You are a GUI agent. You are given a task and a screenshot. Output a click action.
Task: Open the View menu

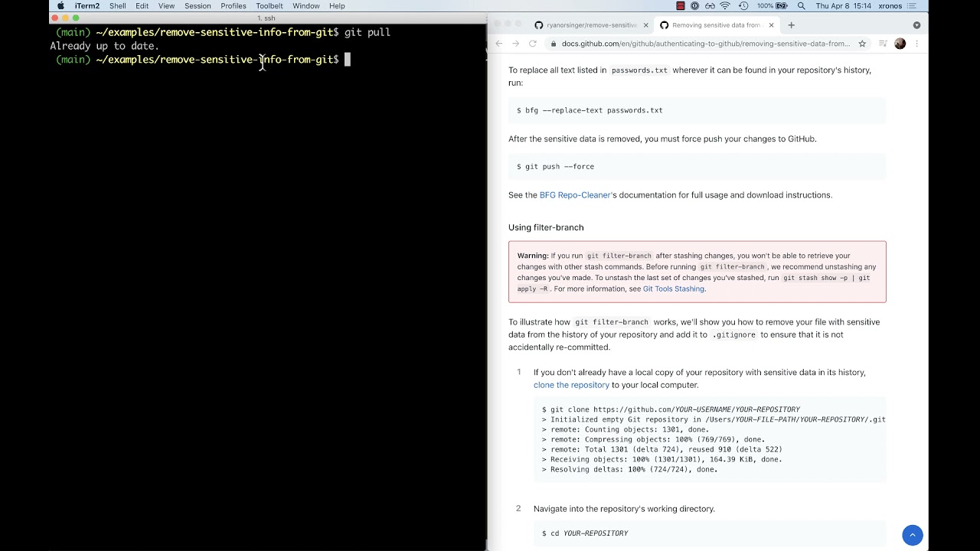click(166, 6)
